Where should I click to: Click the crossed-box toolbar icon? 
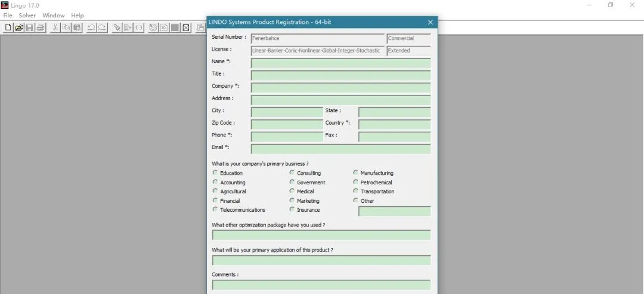point(185,27)
